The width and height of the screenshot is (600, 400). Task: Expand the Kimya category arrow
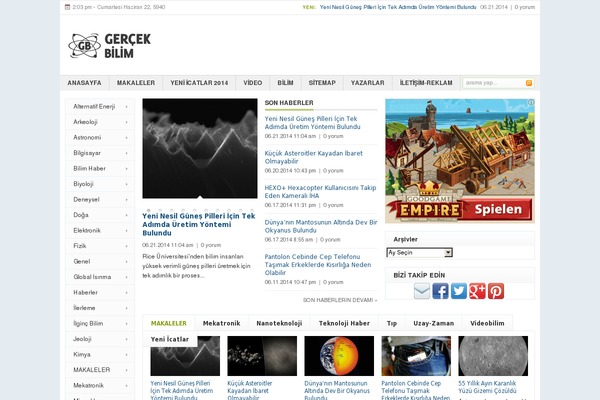pos(127,355)
